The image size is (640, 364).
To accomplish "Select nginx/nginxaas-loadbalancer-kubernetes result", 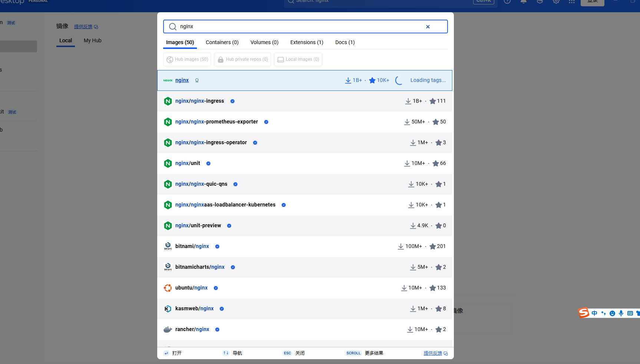I will click(305, 205).
